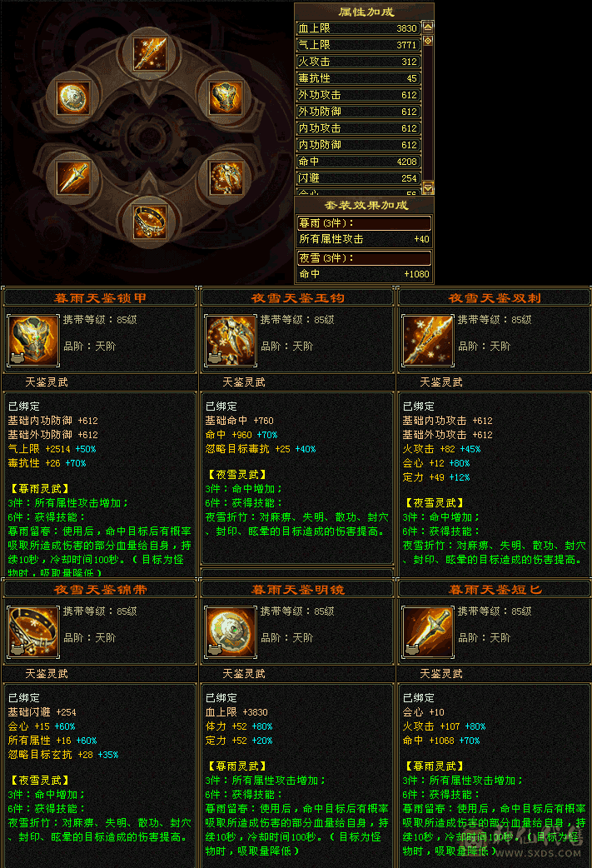Click the belt equipment slot at bottom
This screenshot has height=868, width=592.
pyautogui.click(x=149, y=222)
